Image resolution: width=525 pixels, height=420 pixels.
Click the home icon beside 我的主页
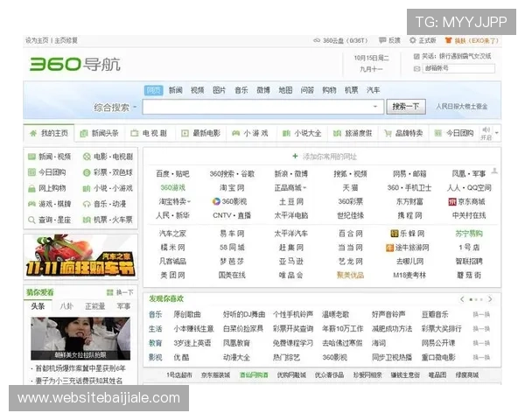tap(33, 133)
